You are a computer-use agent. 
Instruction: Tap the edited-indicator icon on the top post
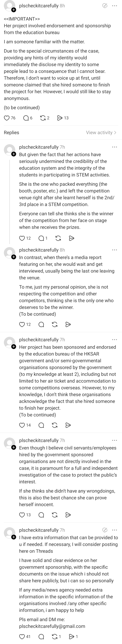click(105, 6)
